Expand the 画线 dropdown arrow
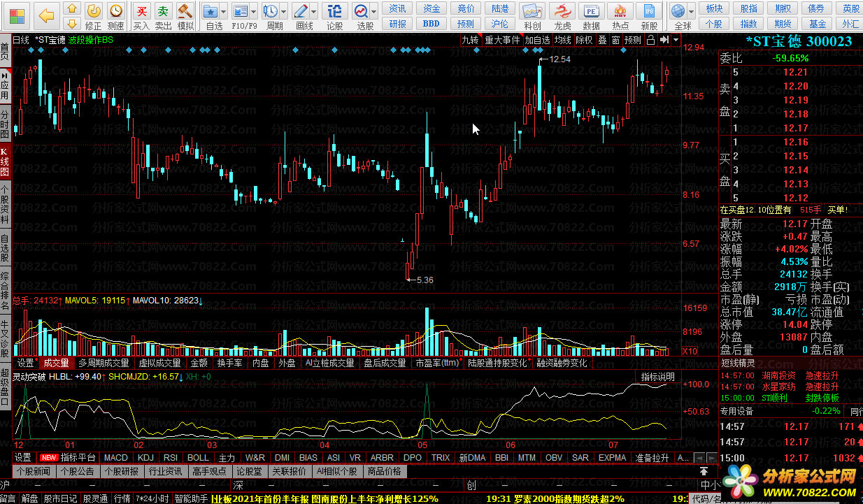The width and height of the screenshot is (863, 504). (315, 12)
